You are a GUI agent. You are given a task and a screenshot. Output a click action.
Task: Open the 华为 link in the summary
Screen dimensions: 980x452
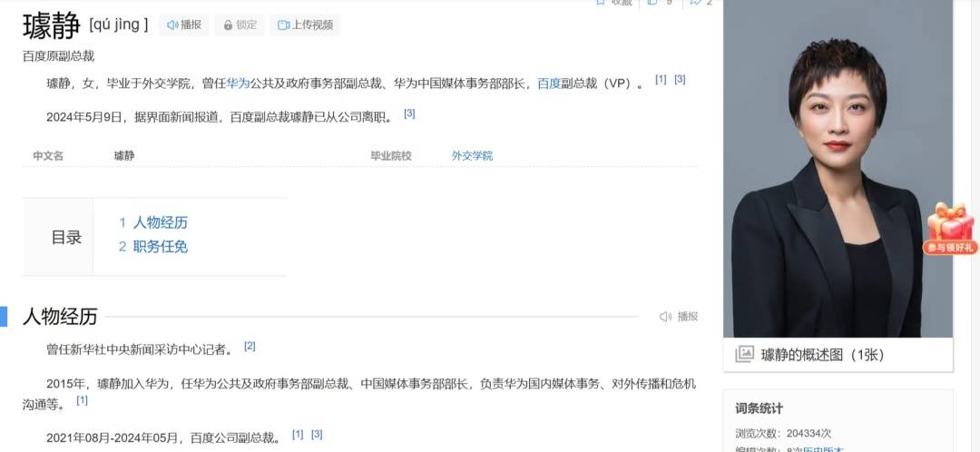[x=238, y=84]
